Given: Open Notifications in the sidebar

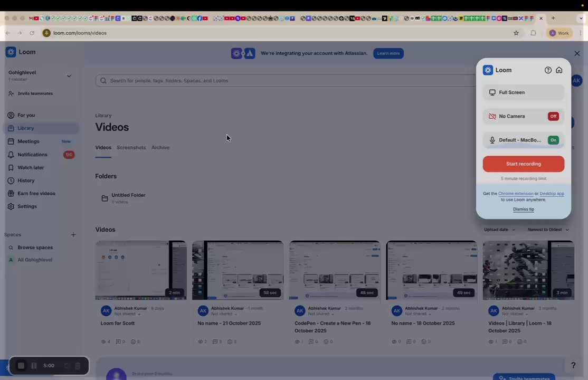Looking at the screenshot, I should 32,155.
